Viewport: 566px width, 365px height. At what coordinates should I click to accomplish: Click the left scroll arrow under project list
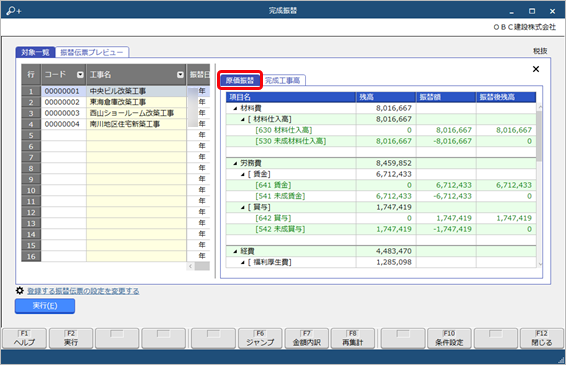[191, 266]
